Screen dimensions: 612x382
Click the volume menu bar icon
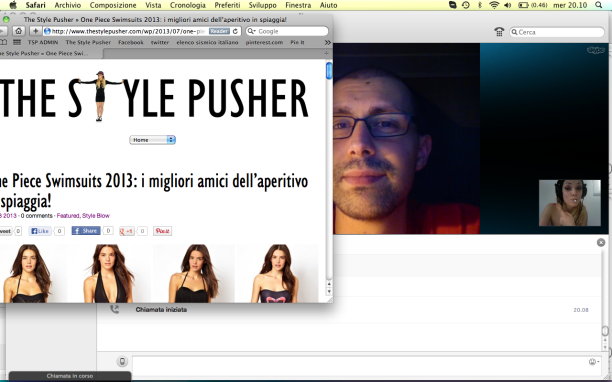(508, 5)
